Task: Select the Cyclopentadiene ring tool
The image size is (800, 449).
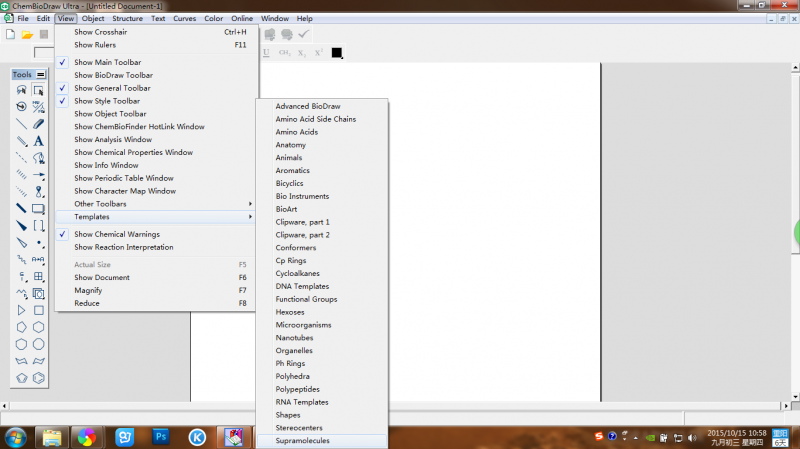Action: (21, 378)
